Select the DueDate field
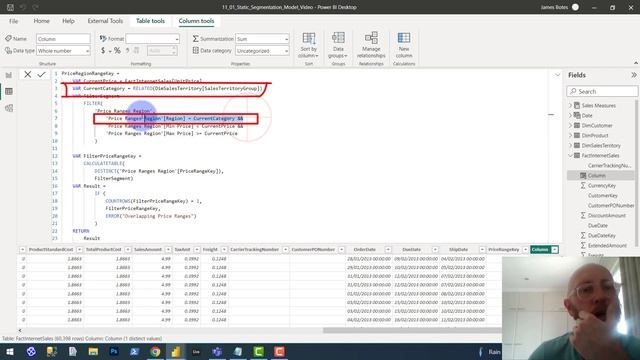This screenshot has height=360, width=640. 598,225
